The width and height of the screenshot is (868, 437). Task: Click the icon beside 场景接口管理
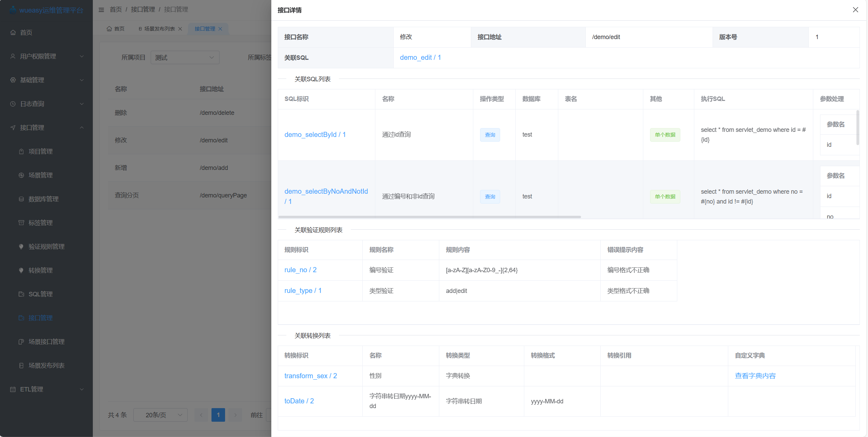click(21, 342)
